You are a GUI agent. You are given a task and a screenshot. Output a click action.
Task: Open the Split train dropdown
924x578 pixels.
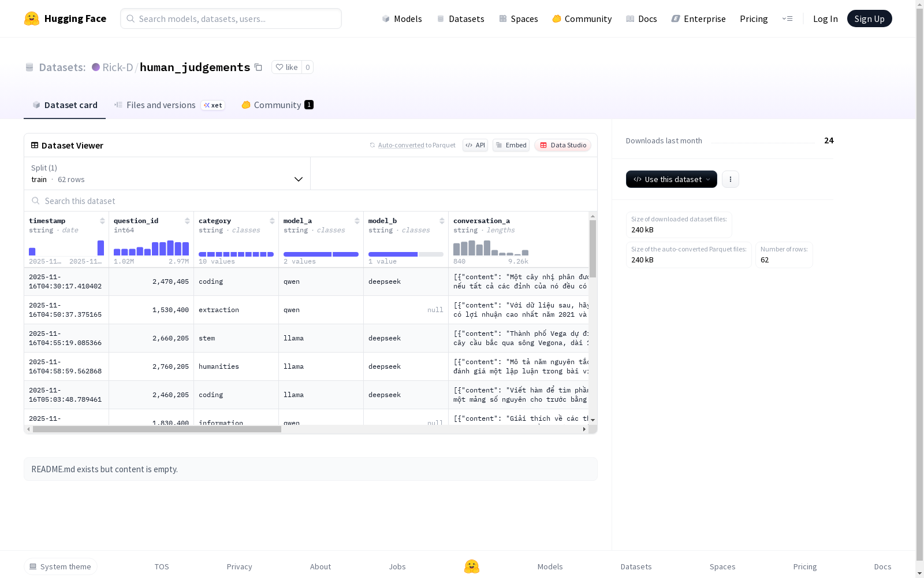coord(167,173)
